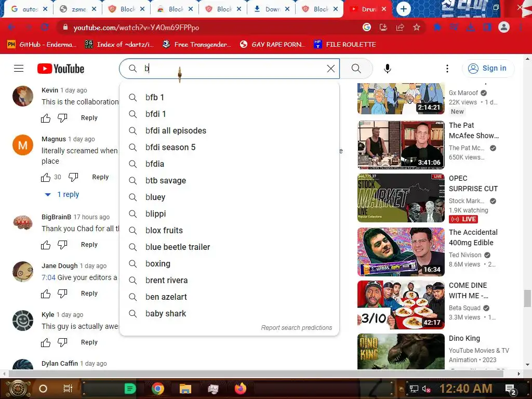This screenshot has width=532, height=399.
Task: Click Google icon in address bar
Action: click(366, 27)
